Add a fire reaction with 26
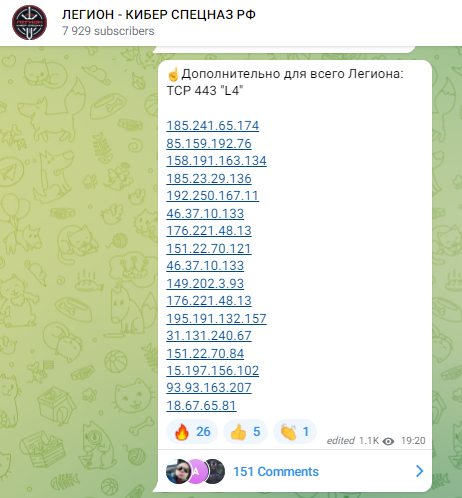 point(192,432)
